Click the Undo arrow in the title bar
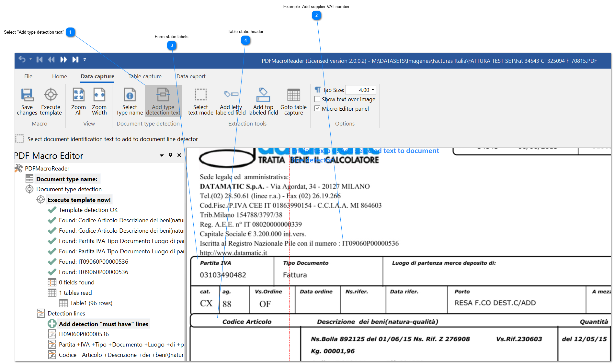Image resolution: width=614 pixels, height=364 pixels. (x=22, y=60)
